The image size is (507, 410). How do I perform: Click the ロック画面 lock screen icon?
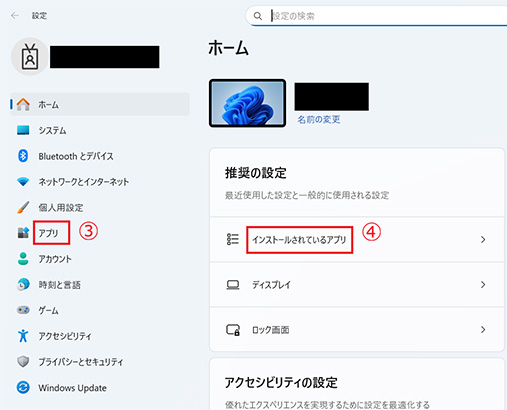(x=233, y=330)
